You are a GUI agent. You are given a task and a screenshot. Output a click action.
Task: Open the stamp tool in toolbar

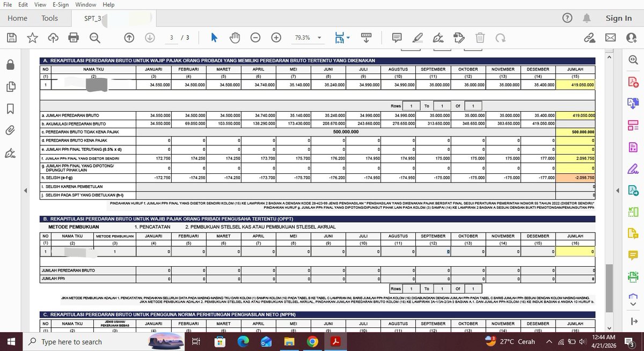click(458, 38)
